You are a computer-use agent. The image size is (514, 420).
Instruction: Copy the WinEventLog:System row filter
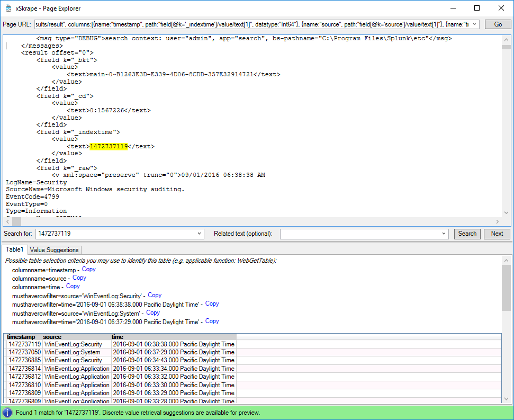tap(153, 313)
